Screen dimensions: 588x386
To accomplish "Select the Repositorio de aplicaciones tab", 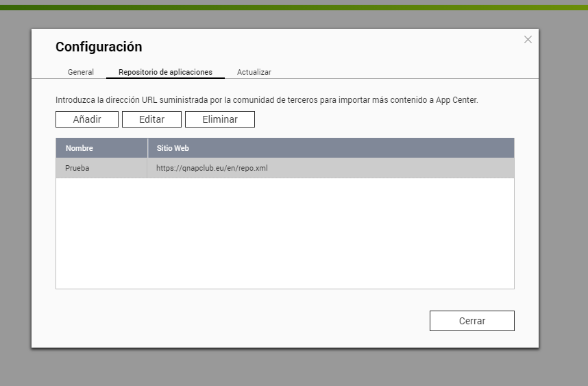I will 165,72.
